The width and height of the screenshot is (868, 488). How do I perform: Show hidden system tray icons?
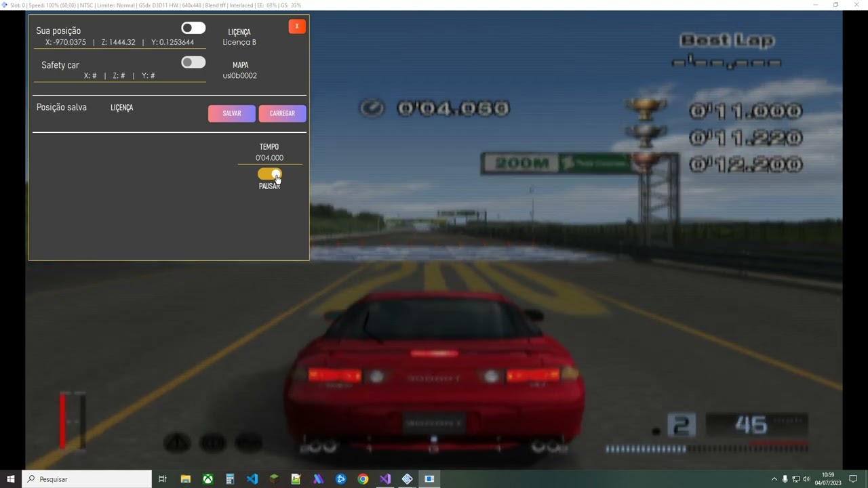point(774,479)
